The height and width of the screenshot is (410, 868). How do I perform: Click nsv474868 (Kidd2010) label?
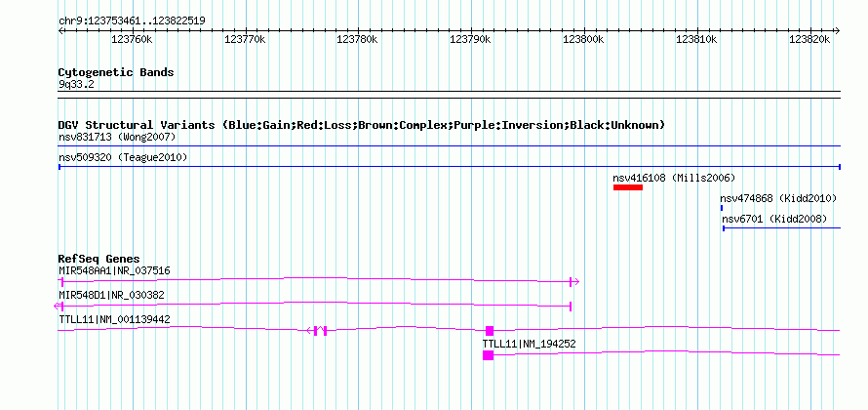[x=777, y=198]
